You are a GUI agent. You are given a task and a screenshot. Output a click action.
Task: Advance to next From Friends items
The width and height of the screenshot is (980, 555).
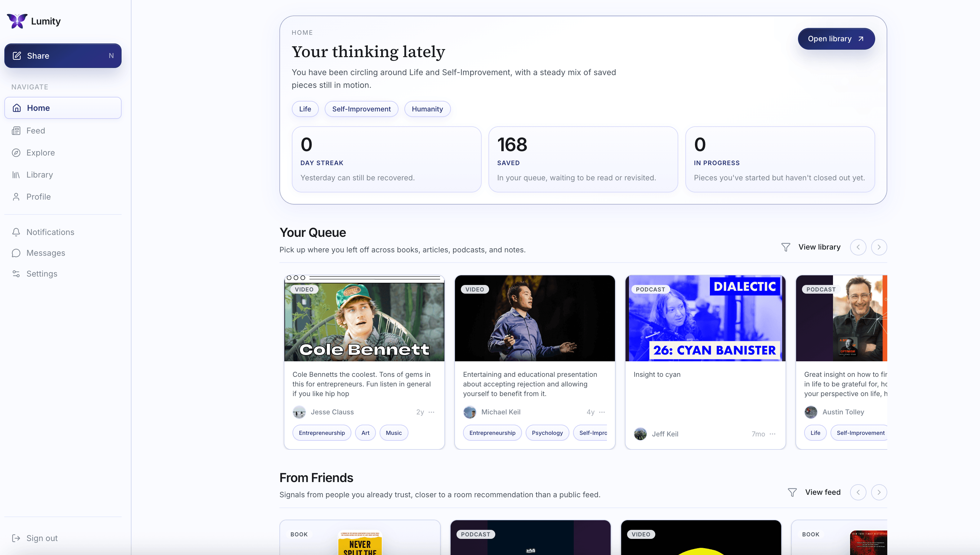pos(879,493)
